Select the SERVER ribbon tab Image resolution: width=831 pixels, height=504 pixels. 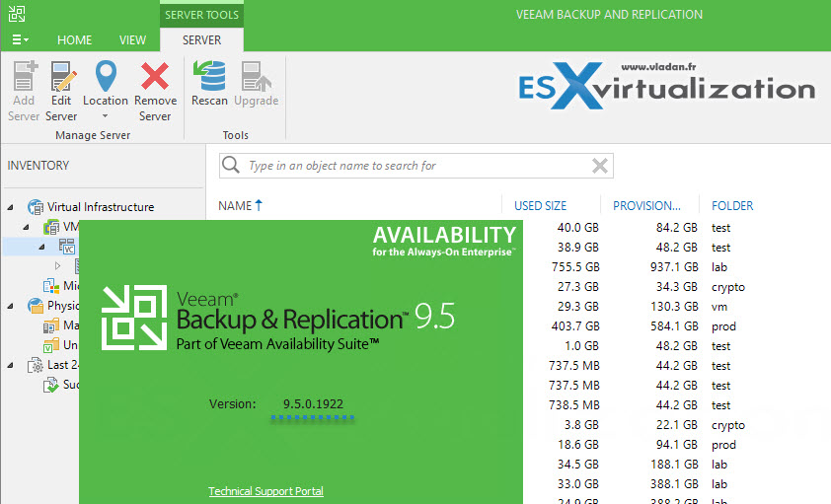pos(202,40)
